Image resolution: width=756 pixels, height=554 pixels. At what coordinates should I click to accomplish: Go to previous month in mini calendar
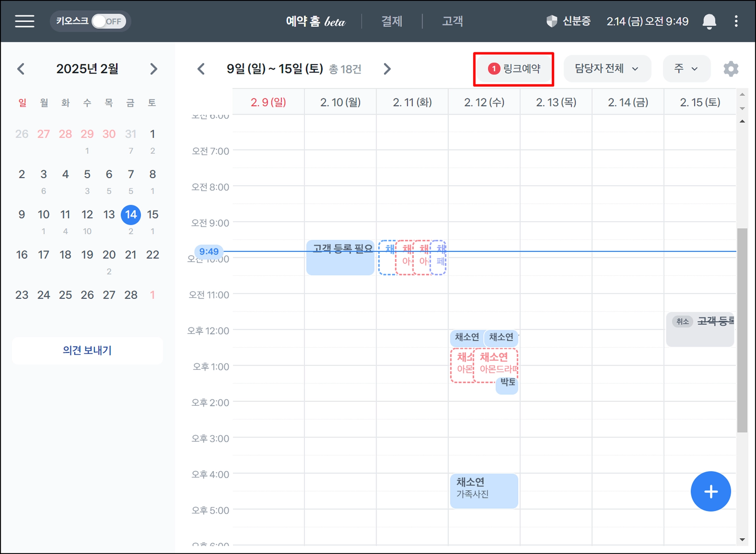(x=21, y=69)
